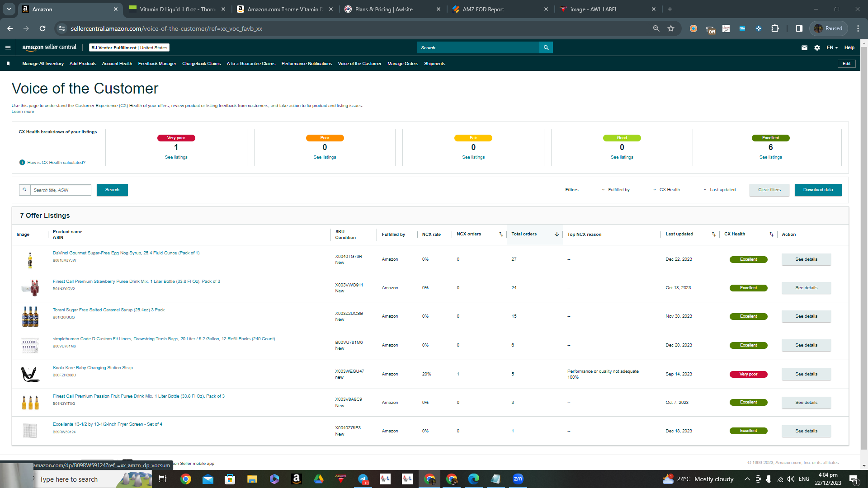868x488 pixels.
Task: See details for Koala Kare strap
Action: tap(806, 374)
